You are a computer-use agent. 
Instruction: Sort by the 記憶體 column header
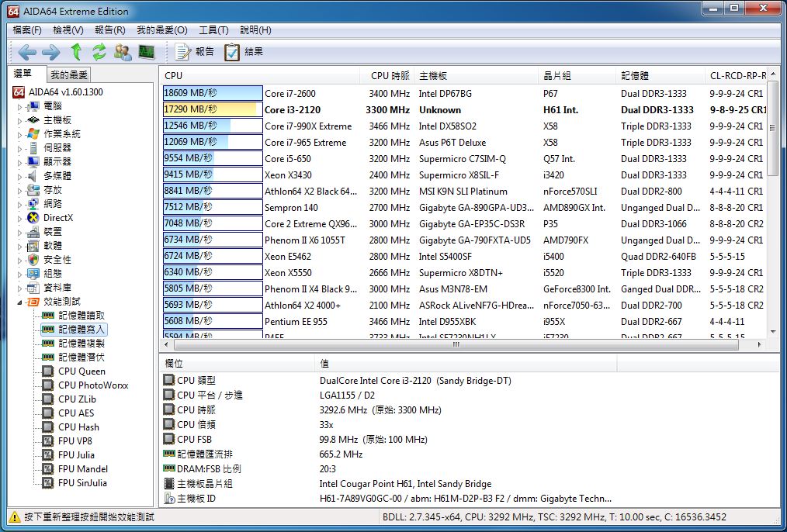click(661, 76)
